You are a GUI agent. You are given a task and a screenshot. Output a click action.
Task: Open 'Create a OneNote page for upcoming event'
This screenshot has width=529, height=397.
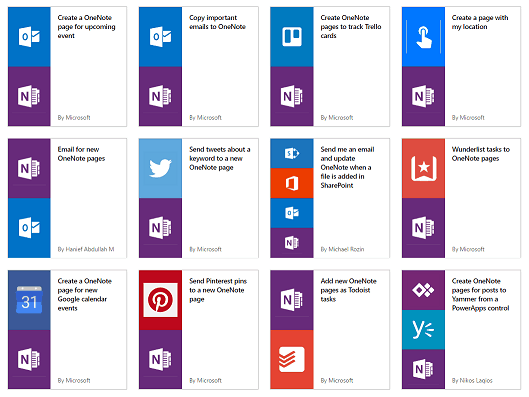[x=86, y=27]
